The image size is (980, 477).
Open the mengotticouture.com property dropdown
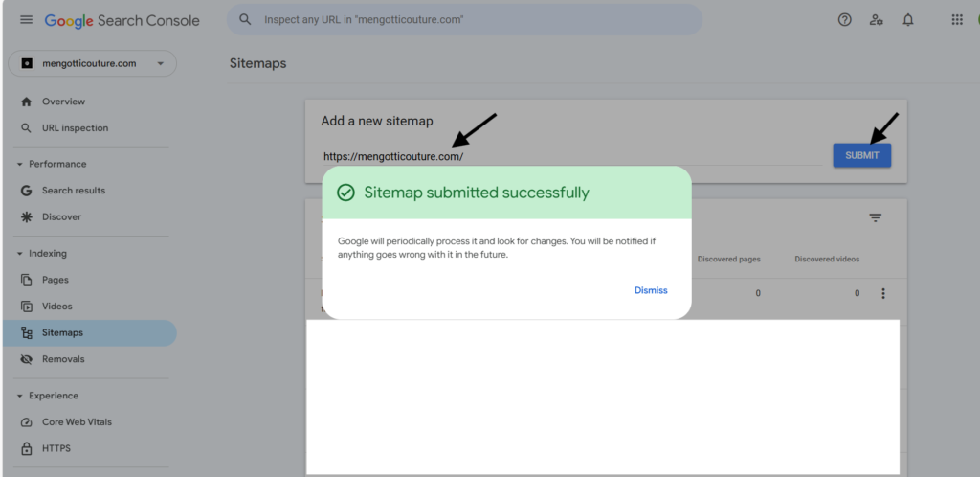93,63
